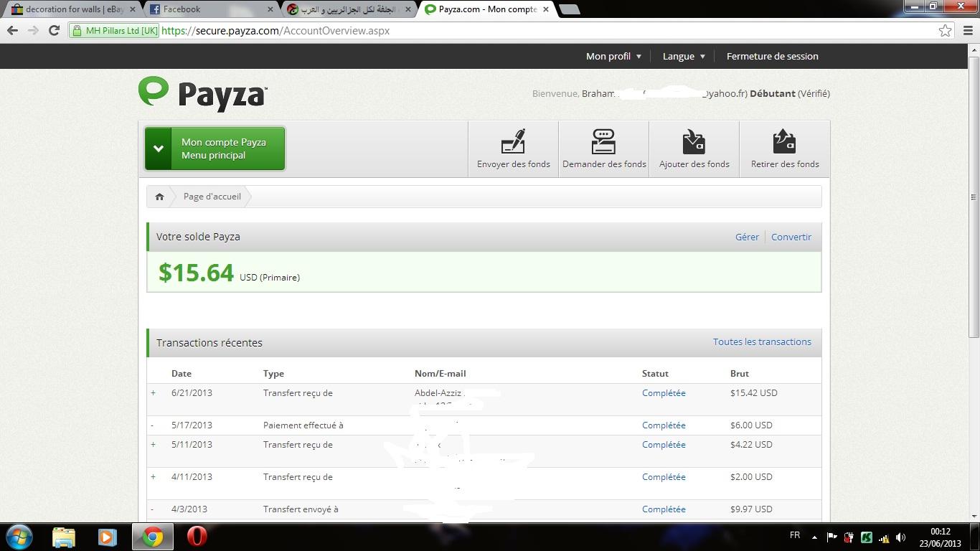Click Complétée status for $9.97 transfer
Image resolution: width=980 pixels, height=551 pixels.
click(x=664, y=509)
